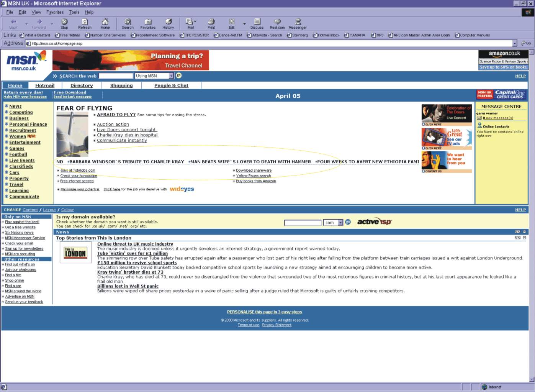Open the File menu

[x=10, y=12]
